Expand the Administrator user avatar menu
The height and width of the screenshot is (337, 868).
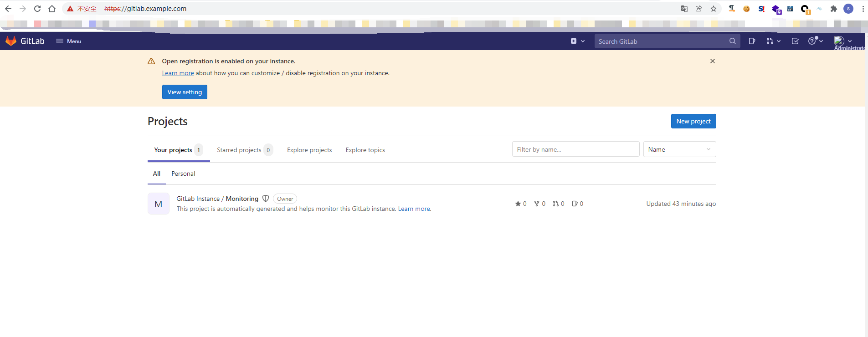842,41
